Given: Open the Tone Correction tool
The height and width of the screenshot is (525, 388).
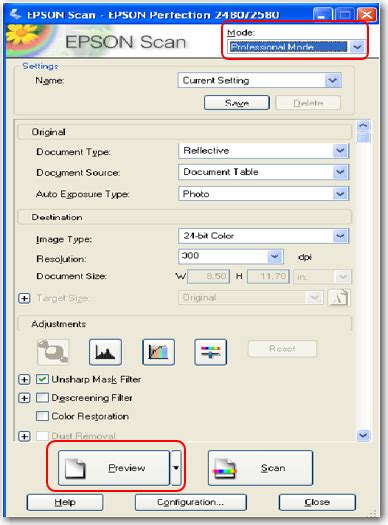Looking at the screenshot, I should pos(158,352).
